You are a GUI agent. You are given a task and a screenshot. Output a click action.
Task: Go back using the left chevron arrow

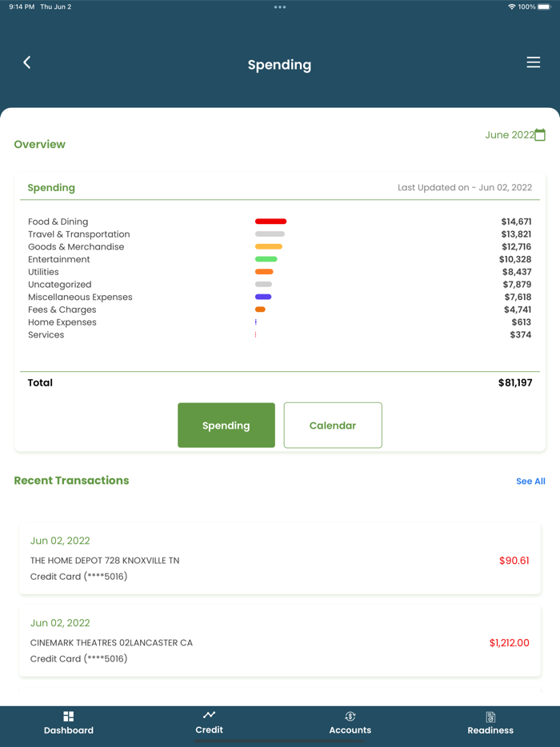click(26, 62)
